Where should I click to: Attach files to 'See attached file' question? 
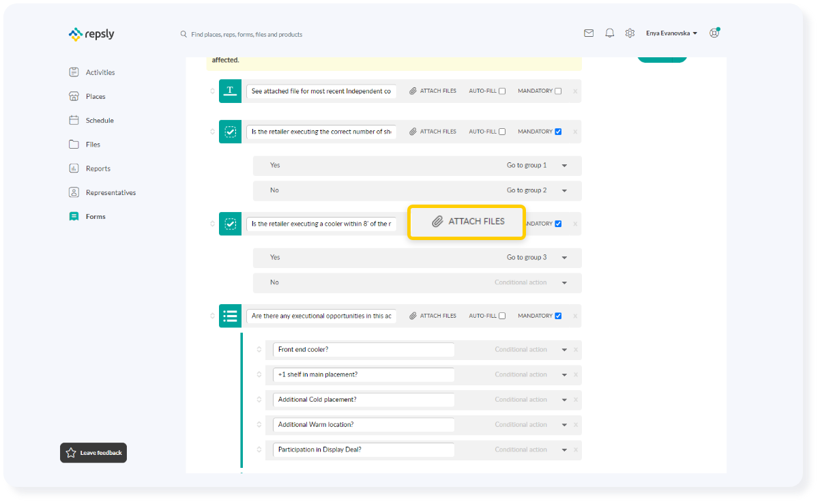pos(433,91)
